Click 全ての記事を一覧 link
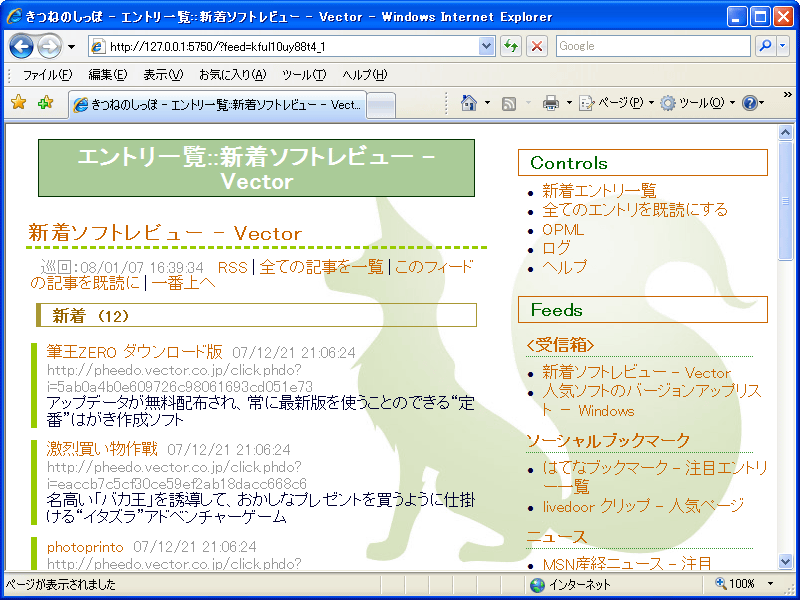 click(321, 267)
